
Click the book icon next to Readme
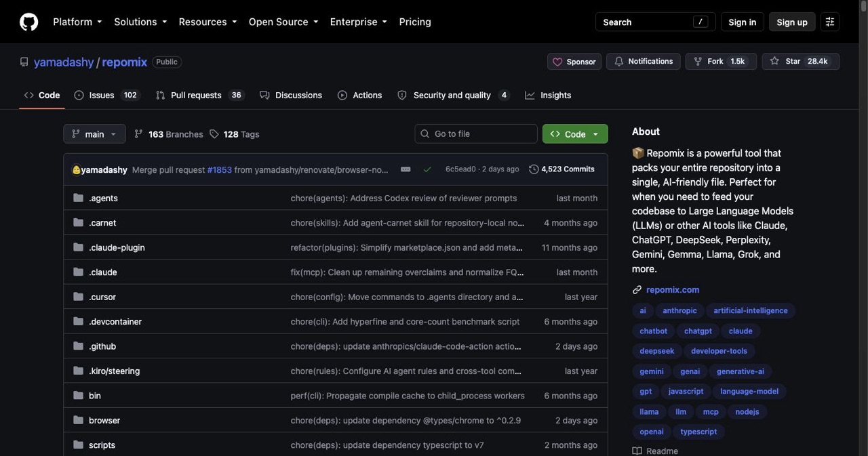pos(637,451)
